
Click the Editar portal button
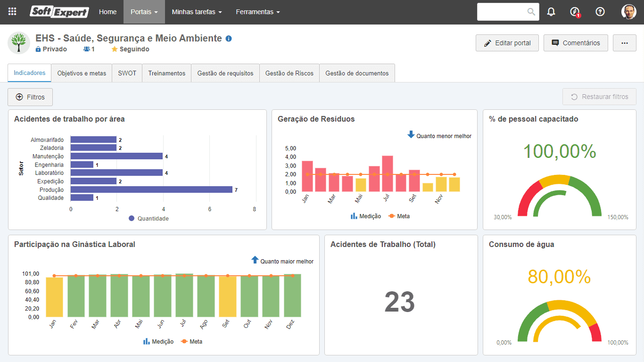click(507, 43)
